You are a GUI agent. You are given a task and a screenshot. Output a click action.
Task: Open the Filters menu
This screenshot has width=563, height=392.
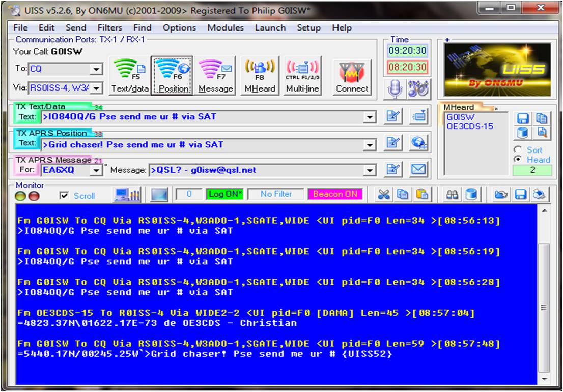click(109, 27)
